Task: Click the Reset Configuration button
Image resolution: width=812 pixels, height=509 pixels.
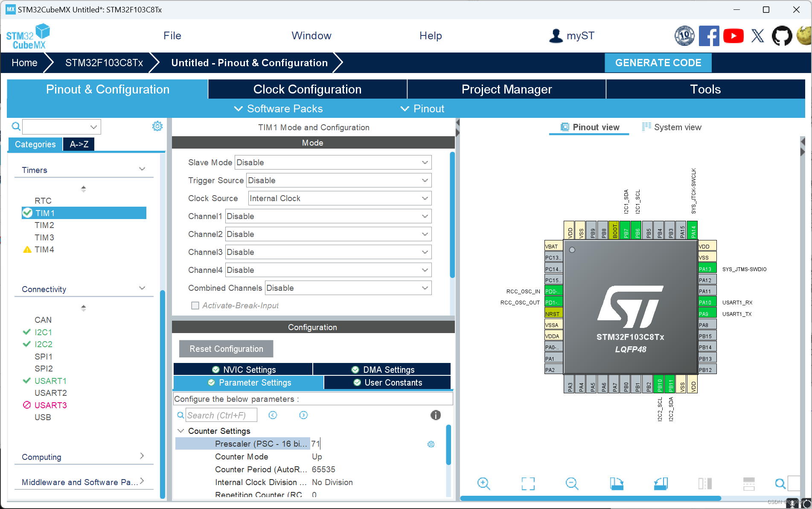Action: coord(226,349)
